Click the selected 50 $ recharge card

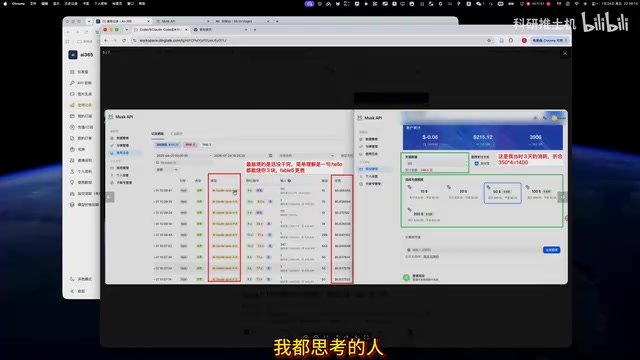(502, 193)
